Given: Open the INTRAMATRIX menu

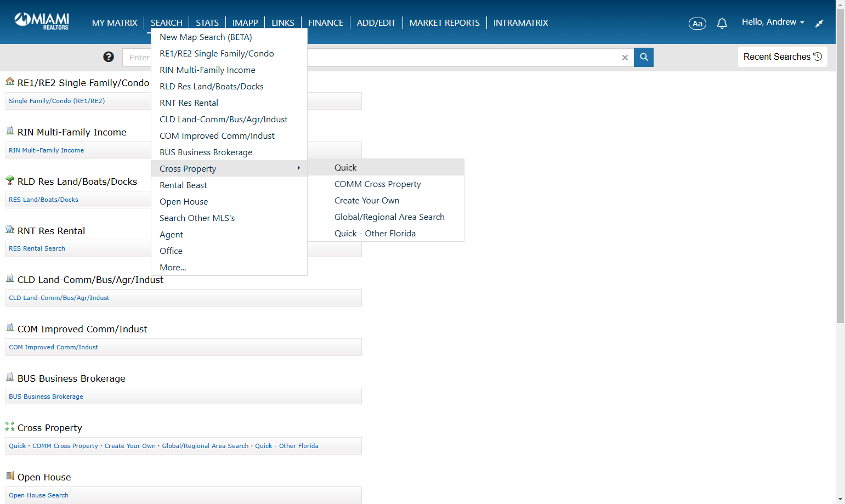Looking at the screenshot, I should (x=521, y=22).
